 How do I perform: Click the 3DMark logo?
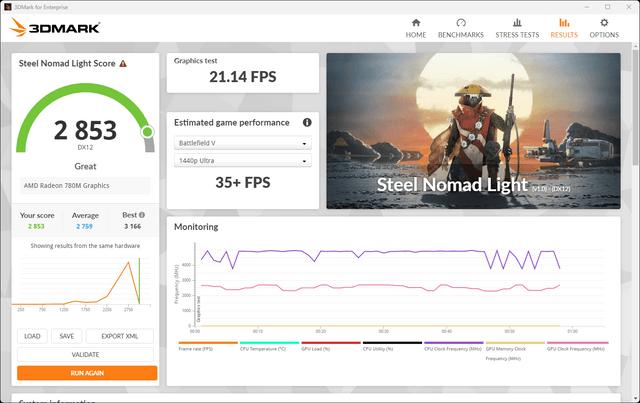pyautogui.click(x=55, y=27)
